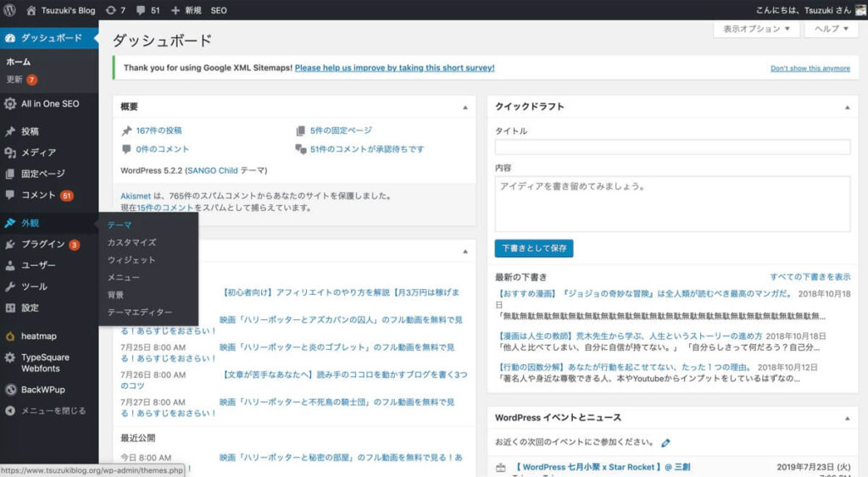Open scheduled post ハリーポッターと炎のゴブレット
868x477 pixels.
coord(337,347)
